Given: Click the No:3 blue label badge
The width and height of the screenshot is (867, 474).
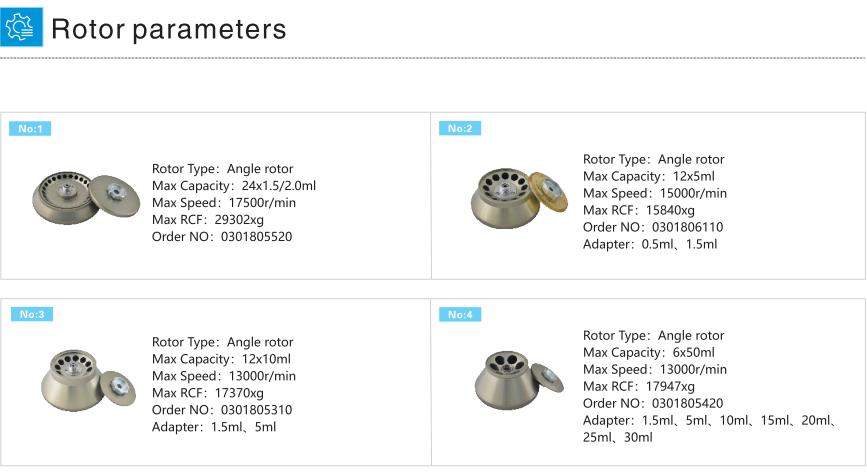Looking at the screenshot, I should (x=30, y=314).
